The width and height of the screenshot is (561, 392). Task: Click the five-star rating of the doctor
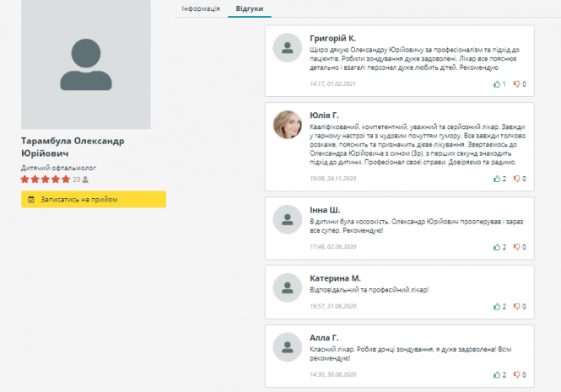click(46, 180)
